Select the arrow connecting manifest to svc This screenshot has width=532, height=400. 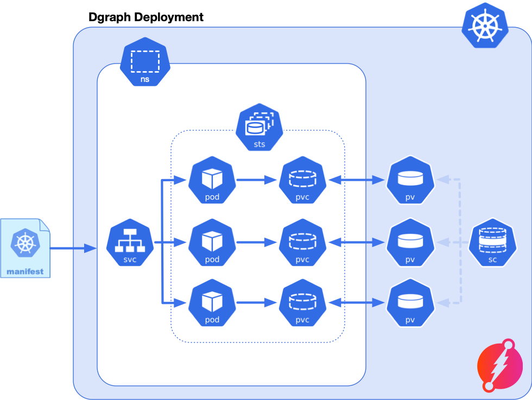pos(73,249)
